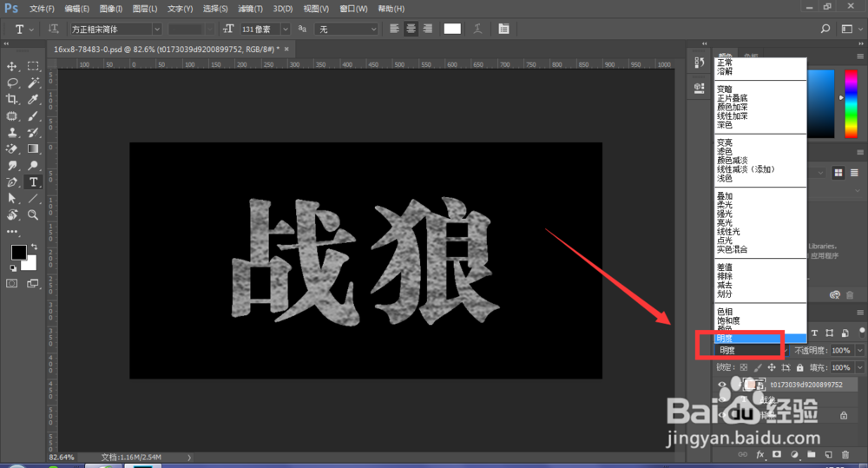This screenshot has height=468, width=868.
Task: Select the Eraser tool
Action: coord(11,149)
